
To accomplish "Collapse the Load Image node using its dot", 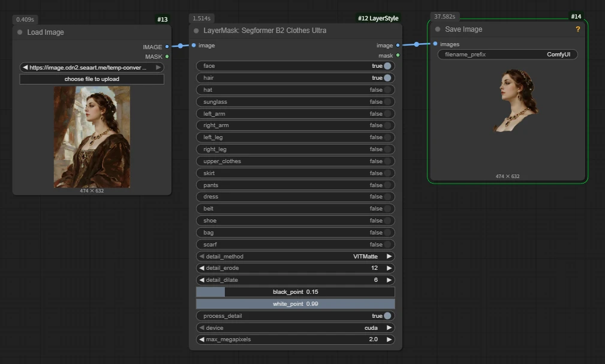I will tap(20, 32).
